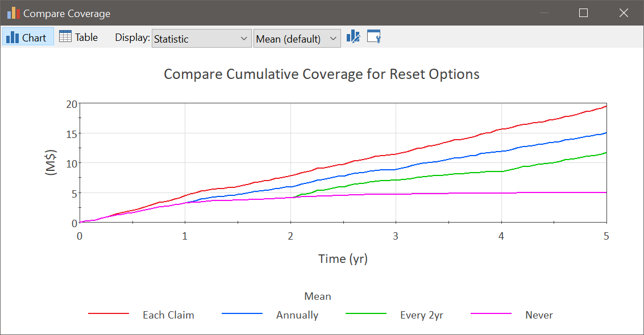Viewport: 644px width, 335px height.
Task: Select the Each Claim legend label
Action: [168, 315]
